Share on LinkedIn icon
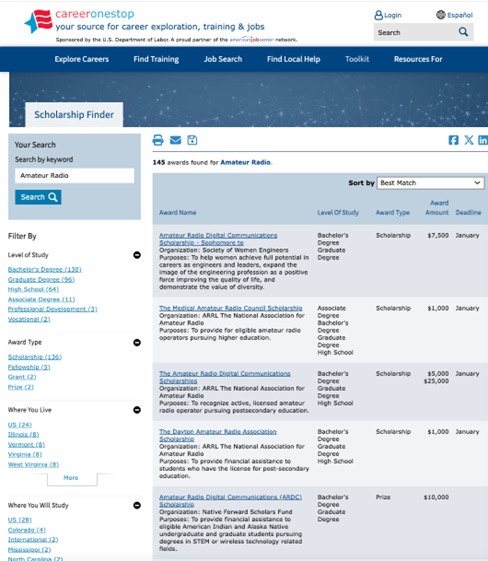Viewport: 488px width, 561px height. click(x=483, y=140)
